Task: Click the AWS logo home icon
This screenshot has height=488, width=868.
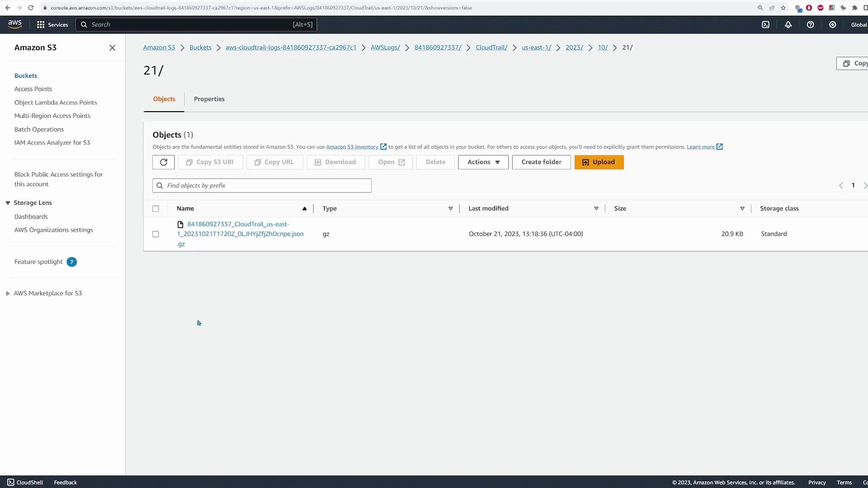Action: pyautogui.click(x=15, y=24)
